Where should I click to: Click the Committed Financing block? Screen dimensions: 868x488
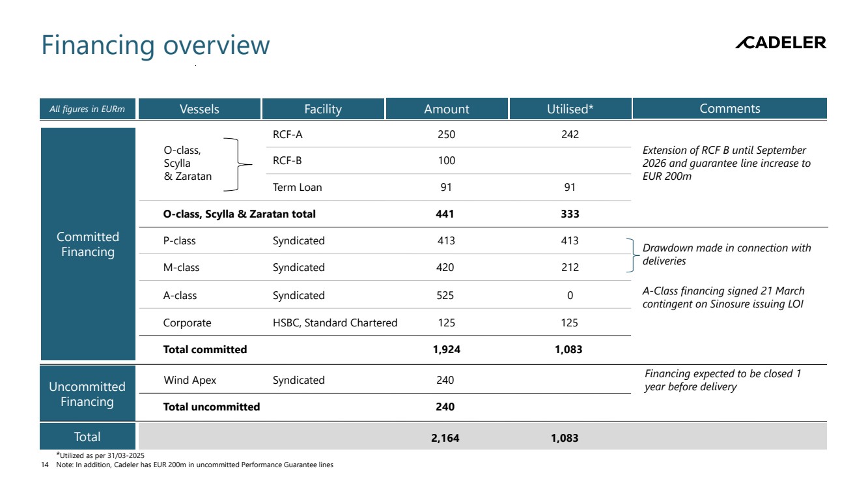(88, 244)
